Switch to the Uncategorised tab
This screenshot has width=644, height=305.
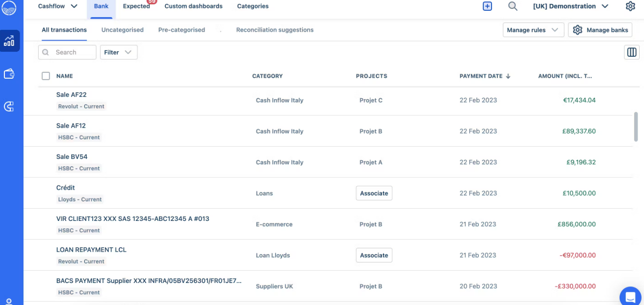point(123,30)
